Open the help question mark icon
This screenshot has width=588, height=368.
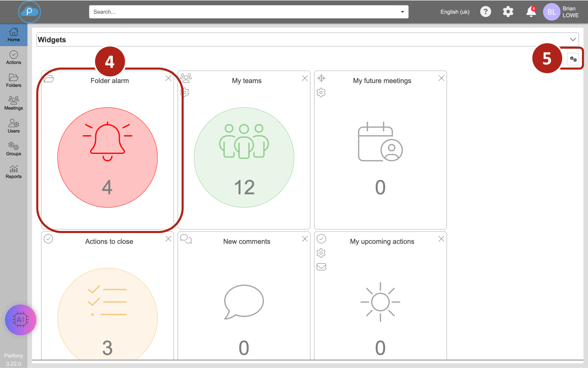click(x=485, y=12)
